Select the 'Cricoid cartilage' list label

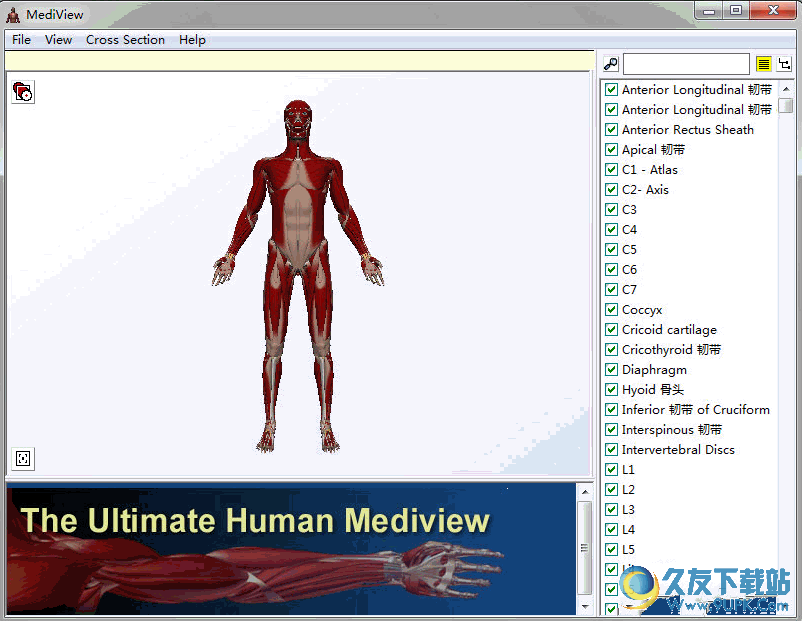(669, 330)
